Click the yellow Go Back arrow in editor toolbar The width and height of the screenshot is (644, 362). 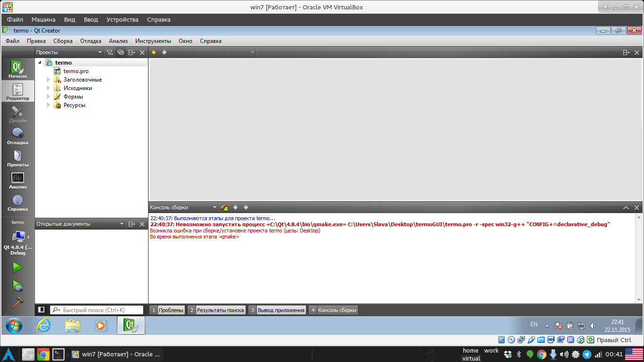[x=154, y=52]
